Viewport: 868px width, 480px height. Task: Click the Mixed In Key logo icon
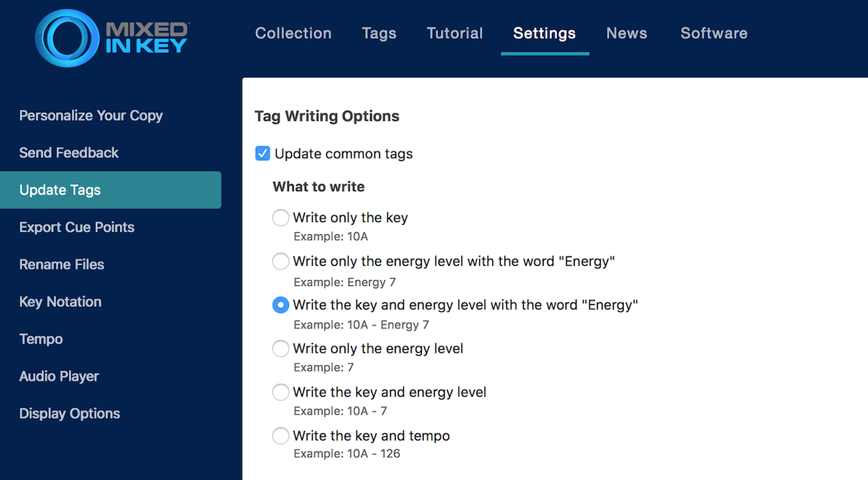click(67, 37)
